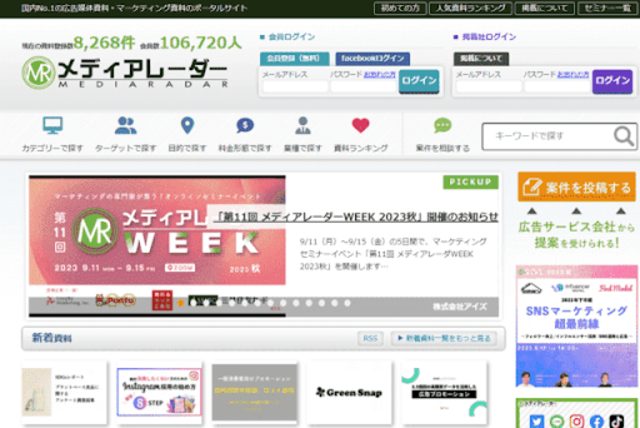Open the SNSマーケティング超最前線 side banner

576,326
